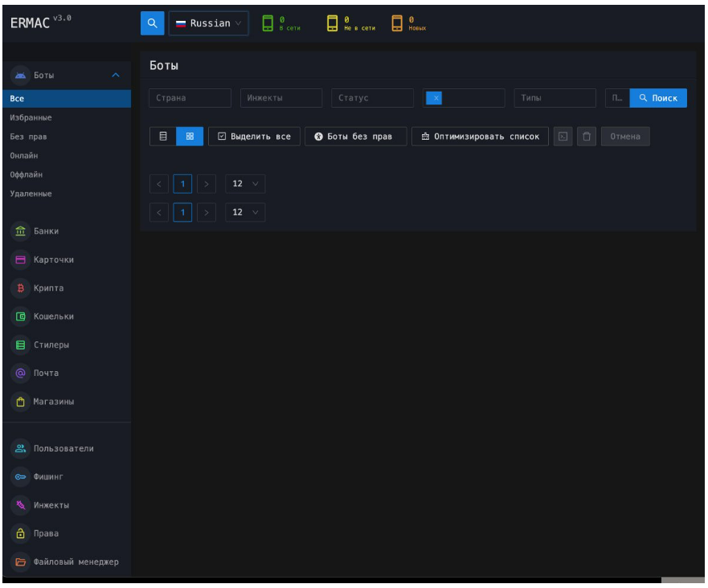This screenshot has width=708, height=588.
Task: Select Удаленные in the bots submenu
Action: 31,193
